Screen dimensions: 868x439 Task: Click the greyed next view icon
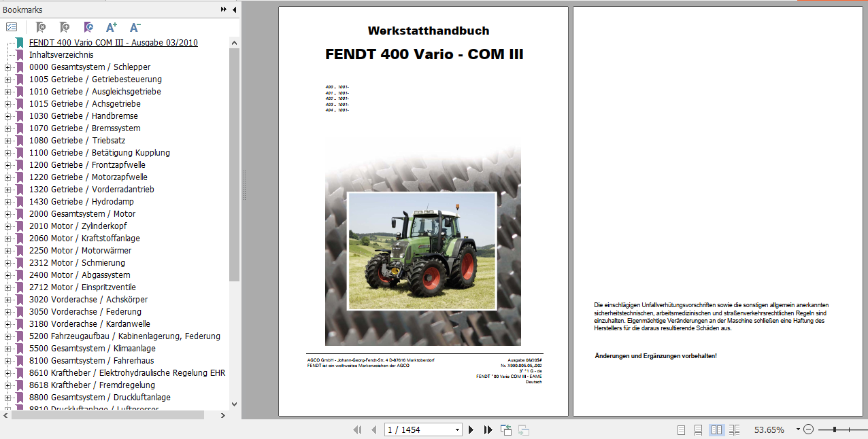524,429
